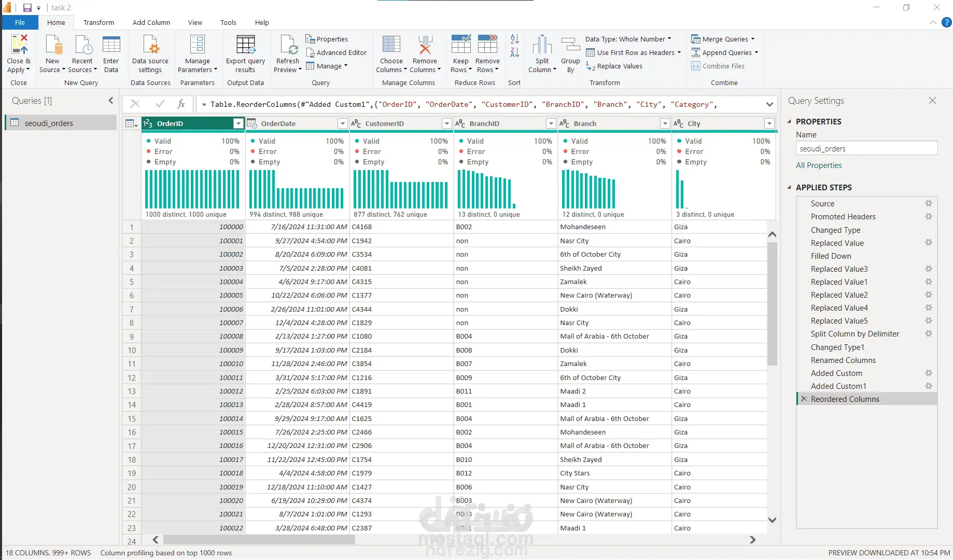The image size is (953, 560).
Task: Click the Group By icon
Action: pos(570,45)
